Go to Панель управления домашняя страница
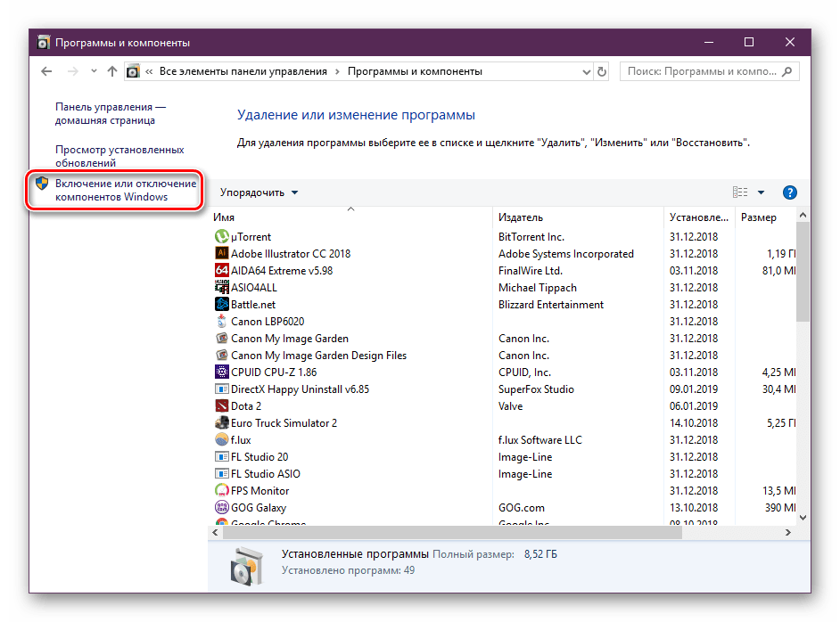Viewport: 840px width, 622px height. (110, 113)
